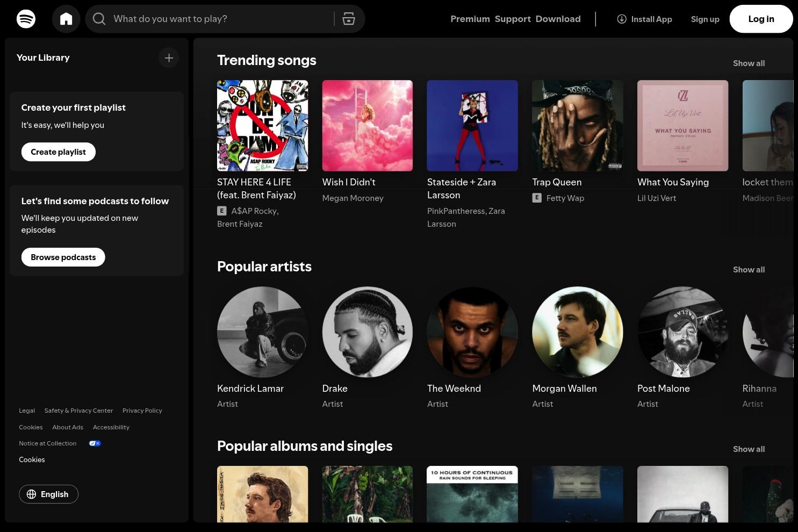
Task: Click the Create playlist button
Action: tap(58, 152)
